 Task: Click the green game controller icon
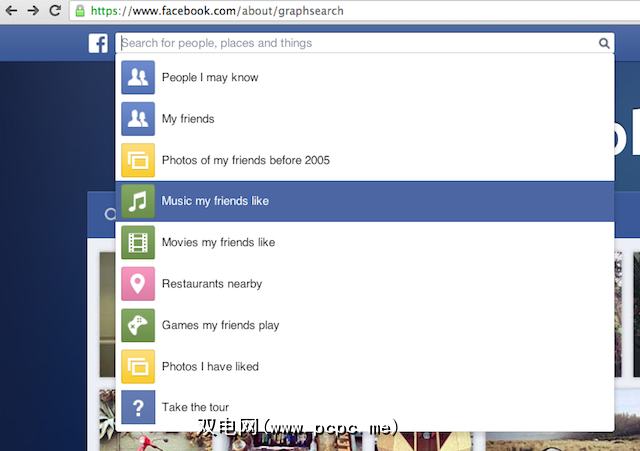click(x=138, y=325)
